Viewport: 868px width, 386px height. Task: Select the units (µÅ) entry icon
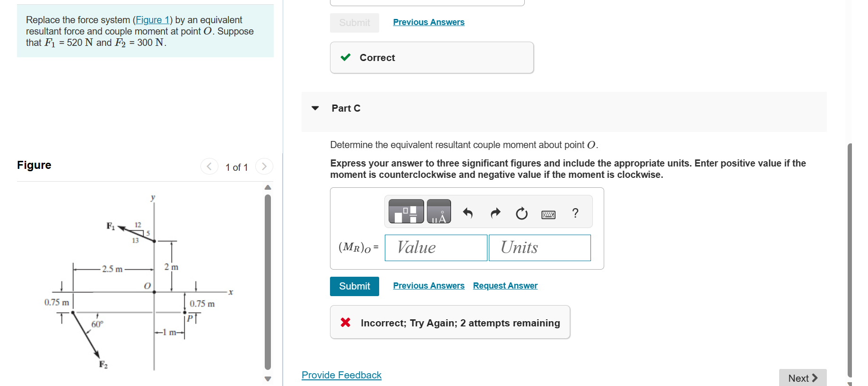(439, 212)
